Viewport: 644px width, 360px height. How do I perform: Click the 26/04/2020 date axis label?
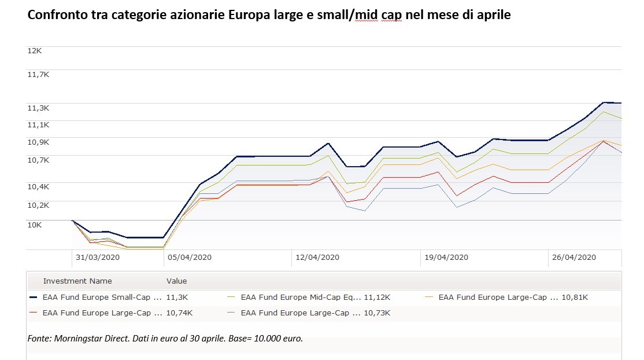coord(573,258)
